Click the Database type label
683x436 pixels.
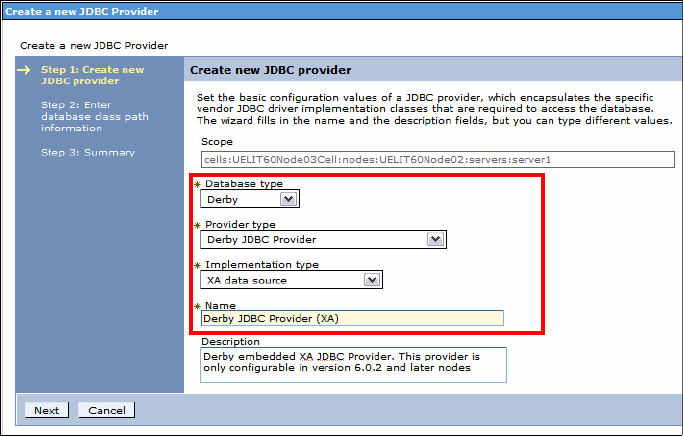coord(244,184)
